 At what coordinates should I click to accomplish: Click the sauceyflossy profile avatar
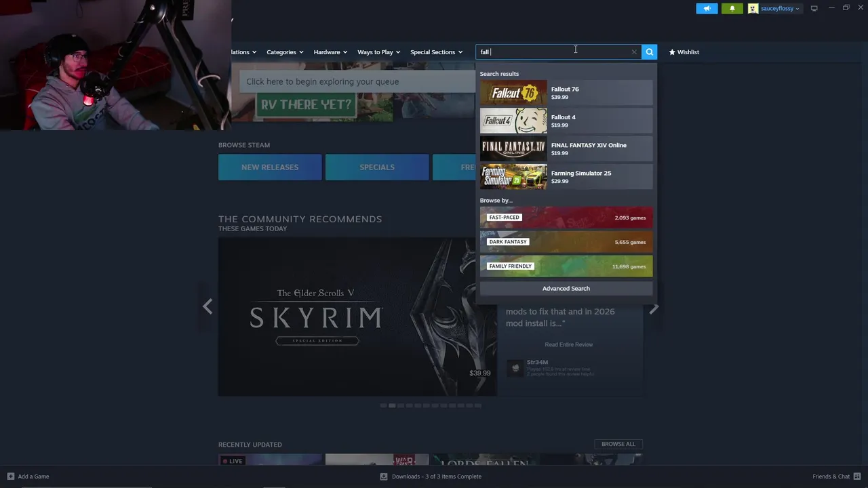pyautogui.click(x=753, y=8)
